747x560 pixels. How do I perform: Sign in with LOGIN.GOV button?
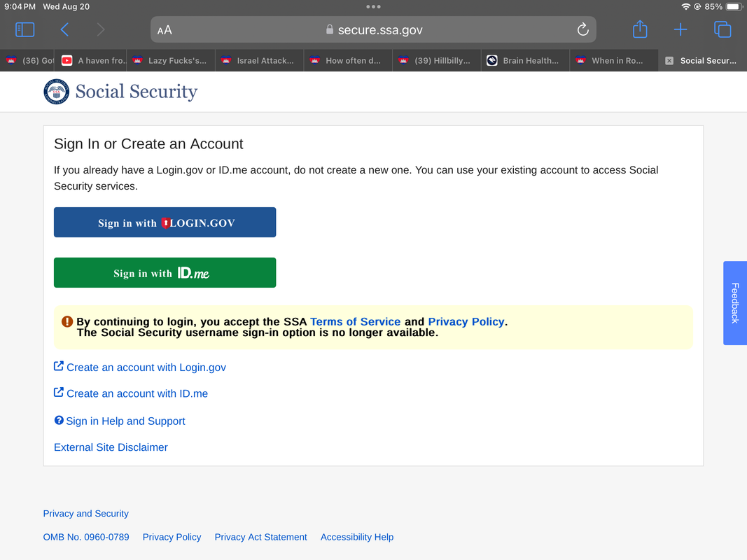pos(165,223)
